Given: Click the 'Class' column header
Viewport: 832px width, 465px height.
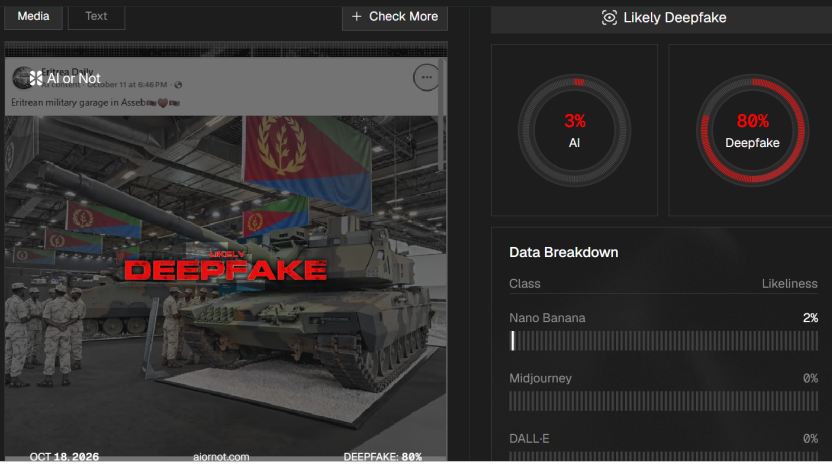Looking at the screenshot, I should (x=525, y=283).
